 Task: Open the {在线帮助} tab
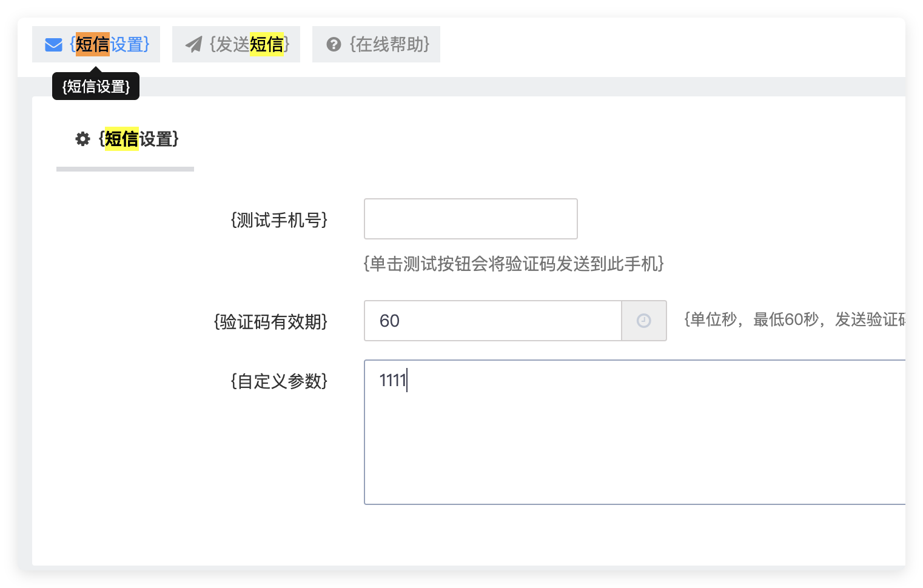[376, 44]
